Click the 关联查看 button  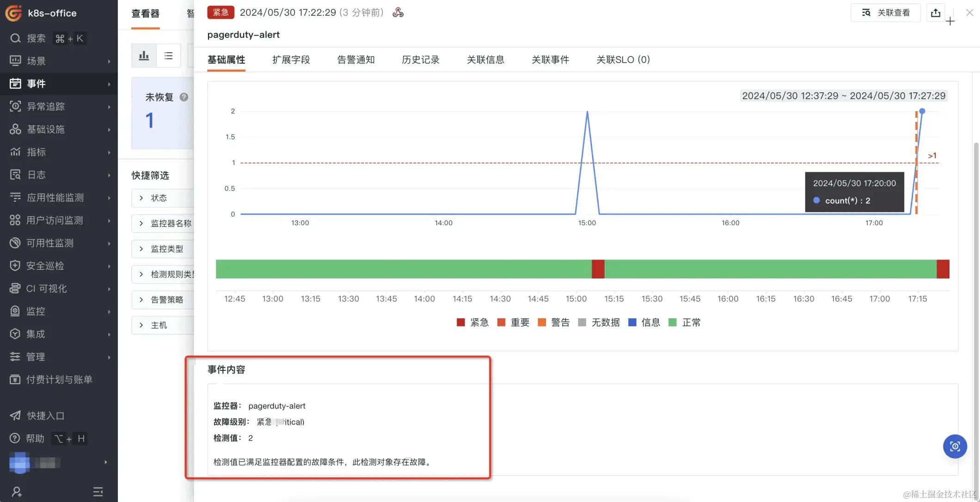pos(886,12)
